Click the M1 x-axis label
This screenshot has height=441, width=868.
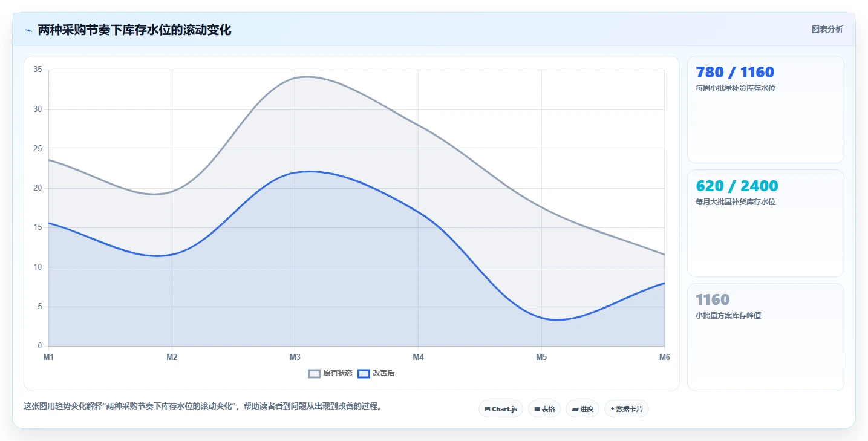coord(48,357)
